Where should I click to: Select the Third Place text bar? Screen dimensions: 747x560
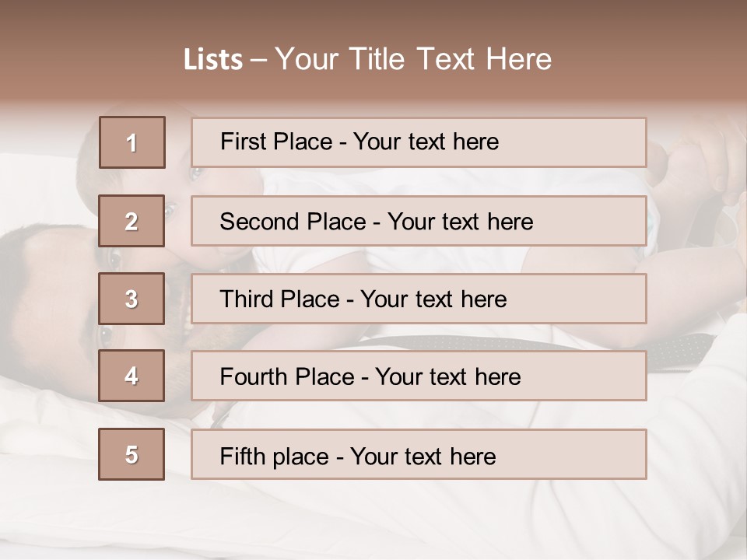pyautogui.click(x=419, y=299)
